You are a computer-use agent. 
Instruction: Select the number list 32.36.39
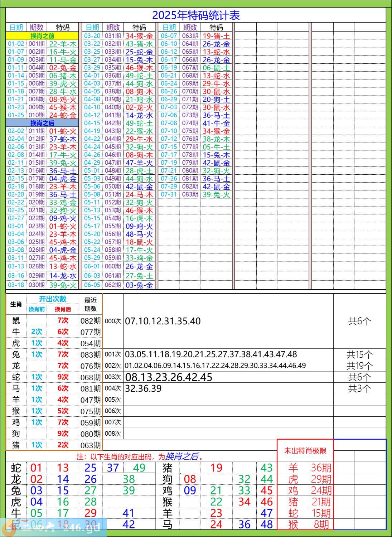coord(143,388)
